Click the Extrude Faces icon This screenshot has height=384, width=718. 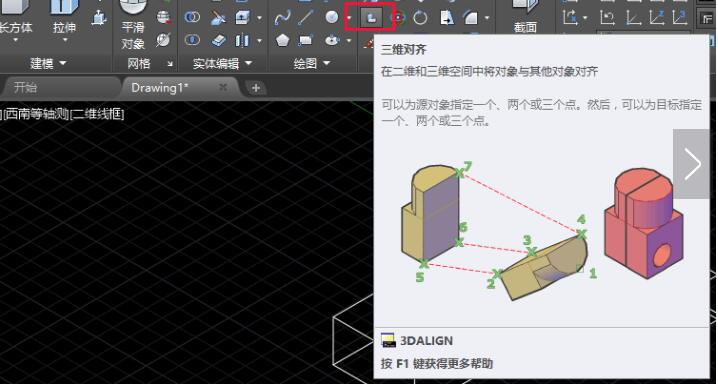242,18
